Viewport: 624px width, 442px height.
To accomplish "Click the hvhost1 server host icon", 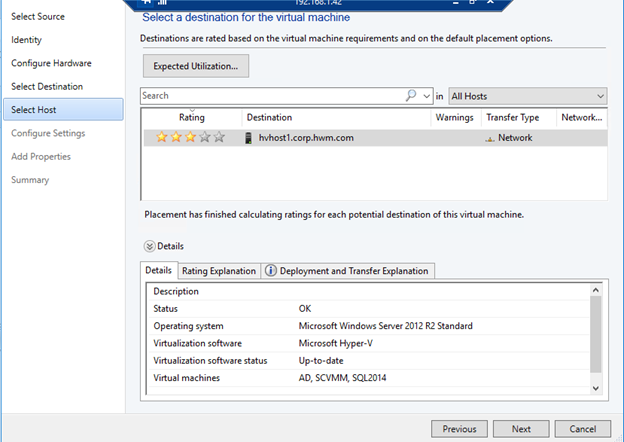I will (x=248, y=138).
